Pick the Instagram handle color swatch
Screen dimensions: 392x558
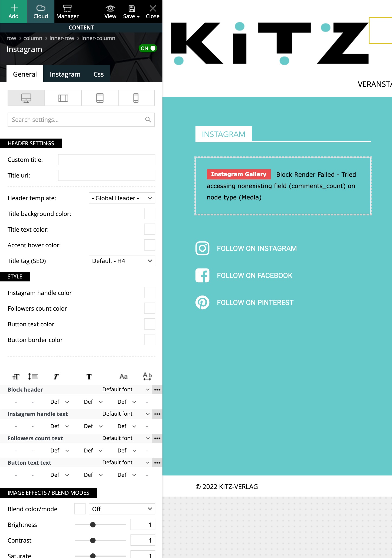pos(150,293)
